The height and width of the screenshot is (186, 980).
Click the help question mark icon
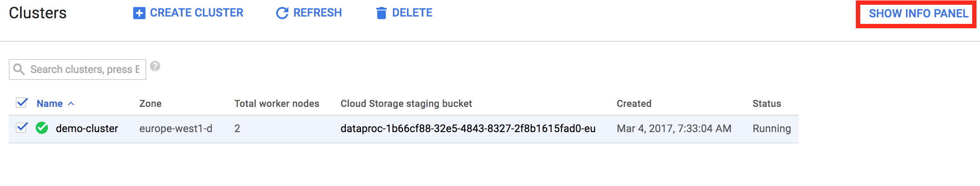tap(155, 66)
